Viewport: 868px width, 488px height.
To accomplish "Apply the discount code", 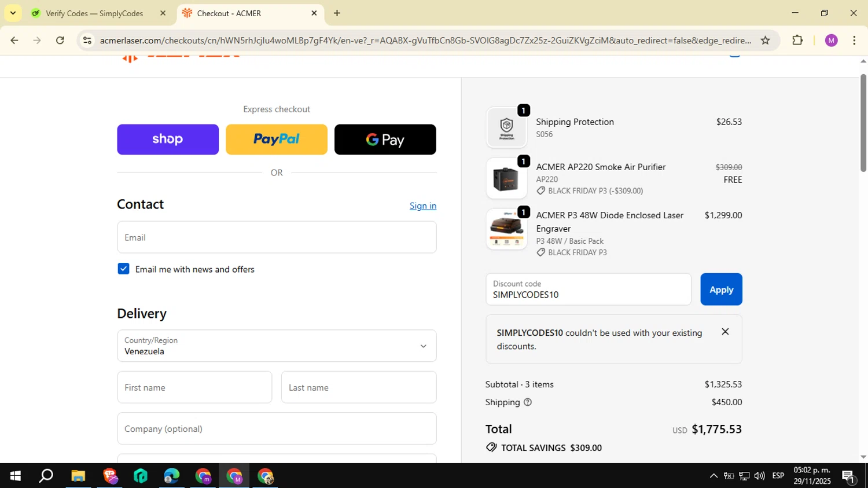I will (x=721, y=289).
